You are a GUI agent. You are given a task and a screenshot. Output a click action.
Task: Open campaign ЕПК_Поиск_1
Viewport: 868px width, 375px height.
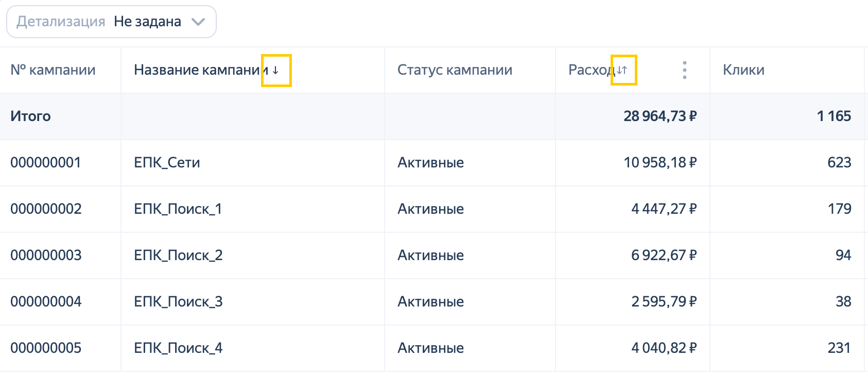click(178, 209)
